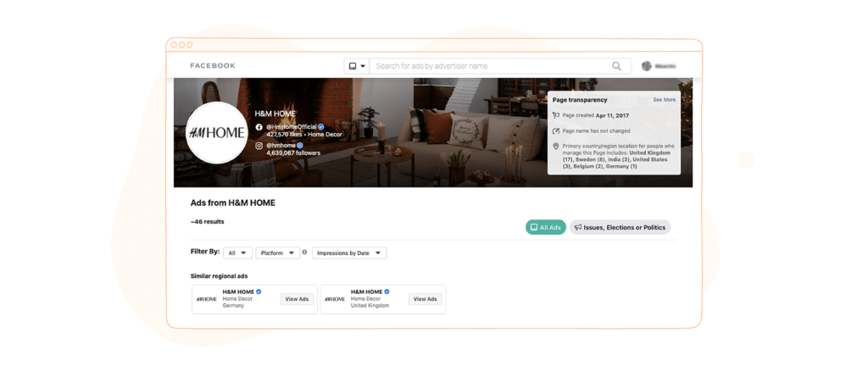Open the ad category selector icon

357,66
